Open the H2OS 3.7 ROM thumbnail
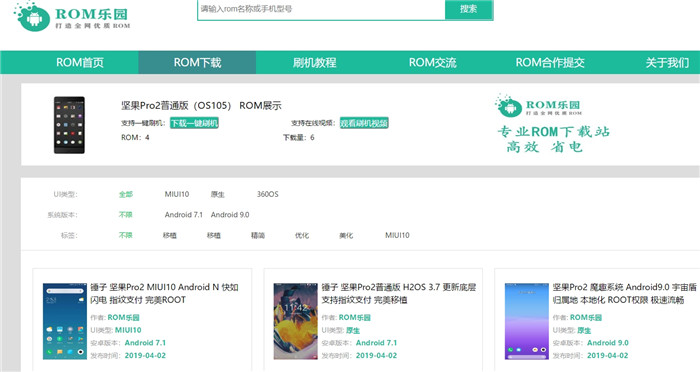 coord(296,321)
